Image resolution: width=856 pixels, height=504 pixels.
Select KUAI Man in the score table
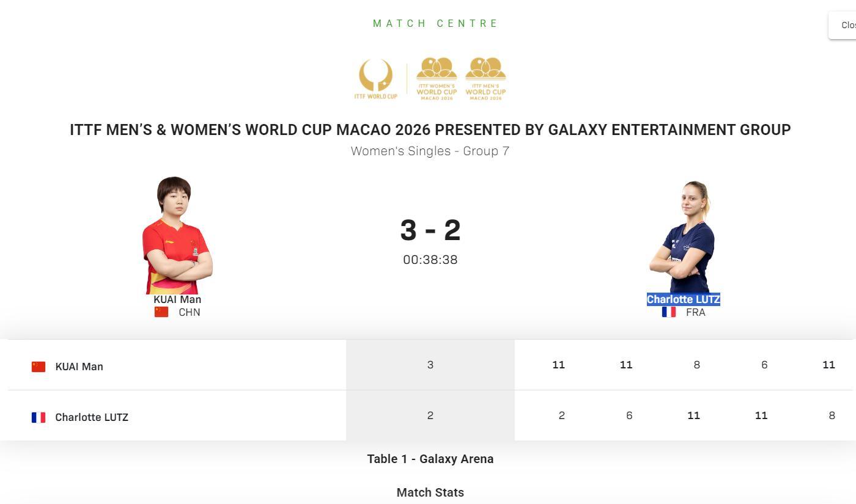point(79,367)
